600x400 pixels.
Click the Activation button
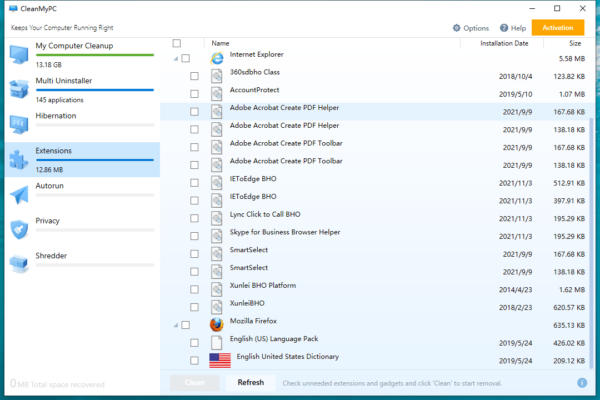coord(558,28)
